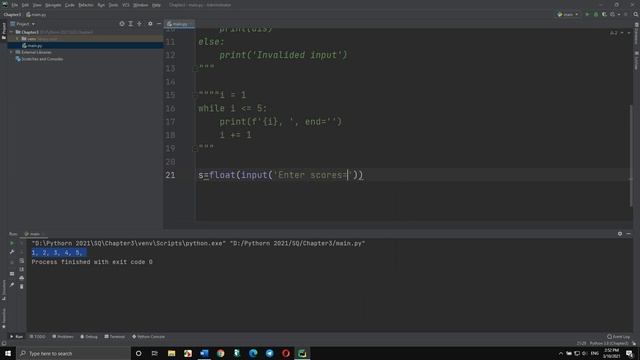640x360 pixels.
Task: Open TODO tool window
Action: (37, 337)
